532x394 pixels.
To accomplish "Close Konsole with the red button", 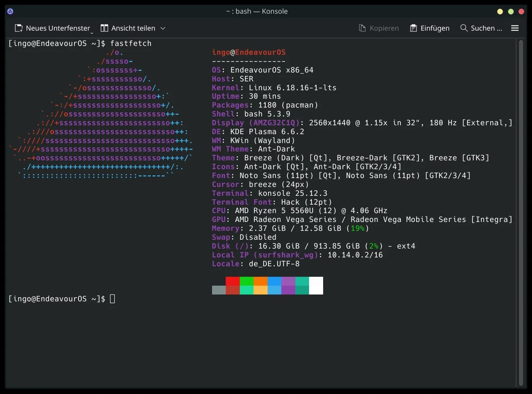I will tap(521, 12).
